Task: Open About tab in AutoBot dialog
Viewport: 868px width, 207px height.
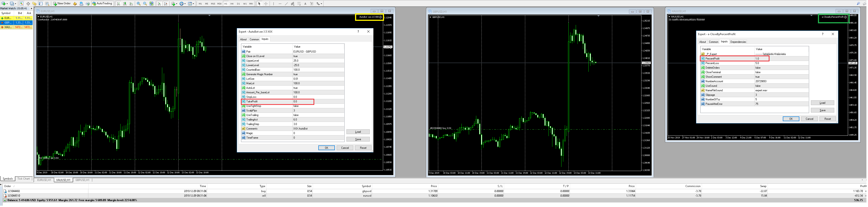Action: pos(243,39)
